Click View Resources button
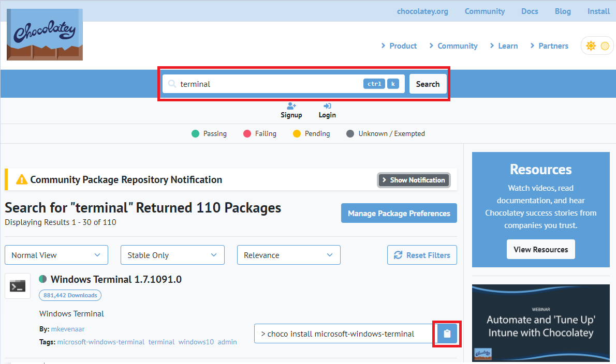Screen dimensions: 616x364 tap(540, 249)
